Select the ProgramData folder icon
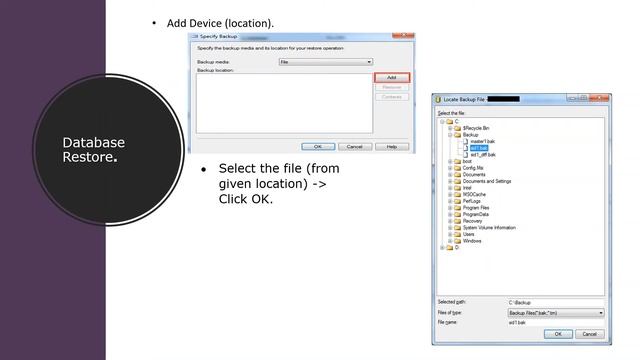The width and height of the screenshot is (640, 360). click(x=458, y=214)
